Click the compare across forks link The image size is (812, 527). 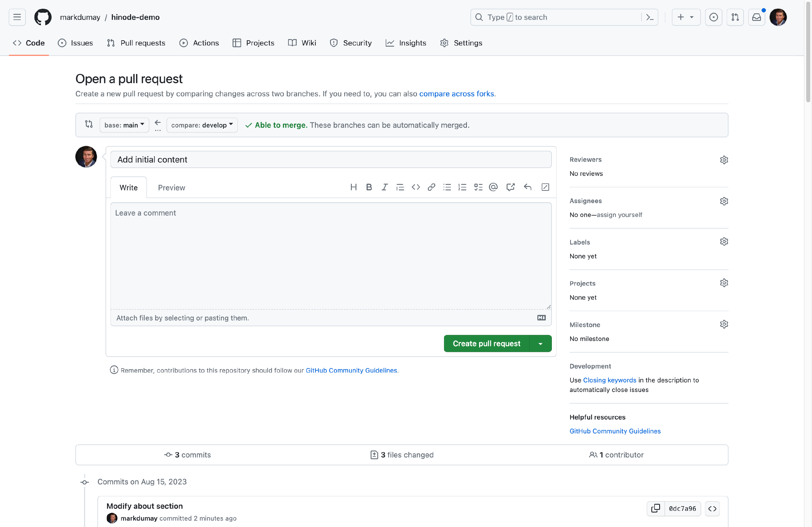456,94
